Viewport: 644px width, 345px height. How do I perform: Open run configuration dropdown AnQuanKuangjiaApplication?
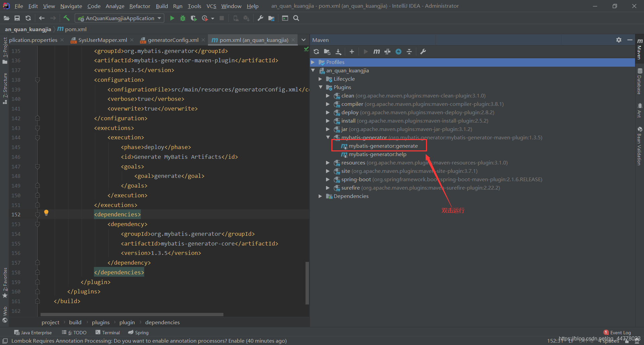click(x=120, y=18)
